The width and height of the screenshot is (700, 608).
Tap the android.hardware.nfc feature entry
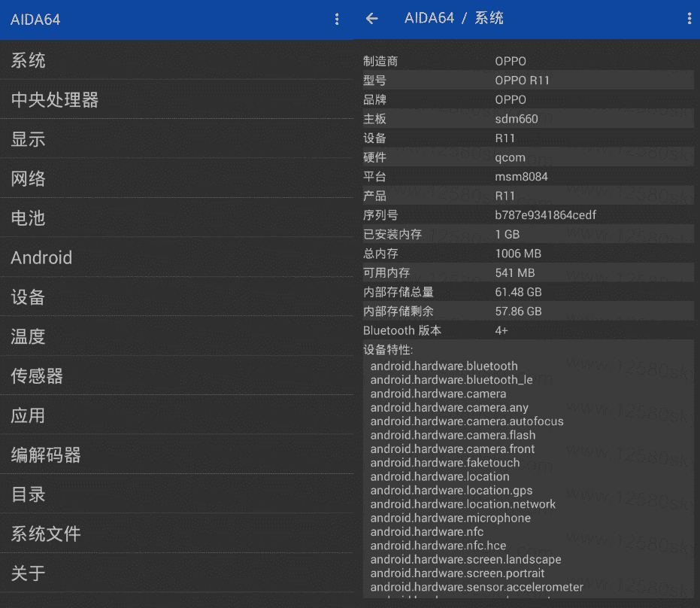click(x=426, y=531)
